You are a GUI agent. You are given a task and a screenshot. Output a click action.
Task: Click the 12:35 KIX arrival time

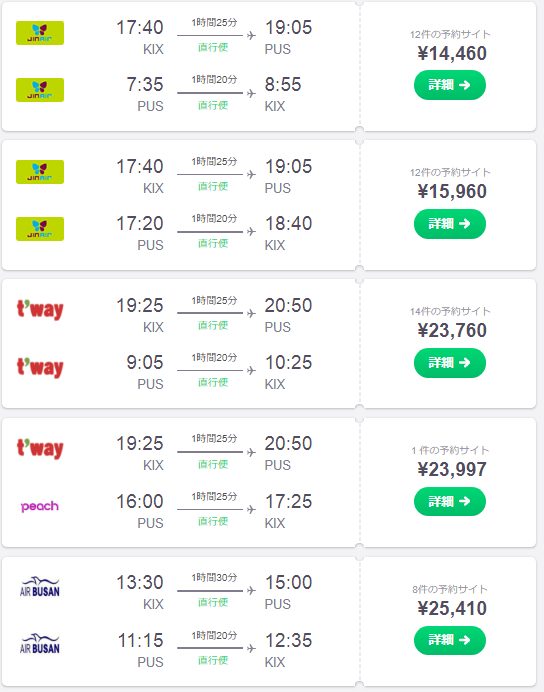289,640
